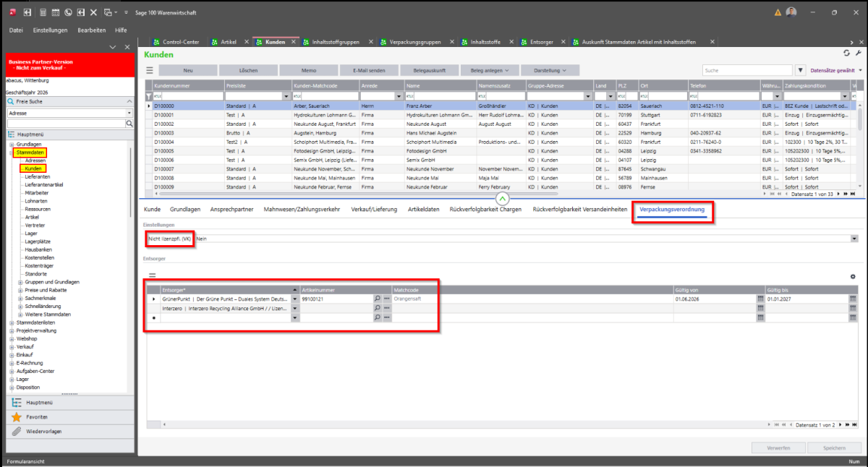Open the Preisliste column filter dropdown

click(287, 95)
